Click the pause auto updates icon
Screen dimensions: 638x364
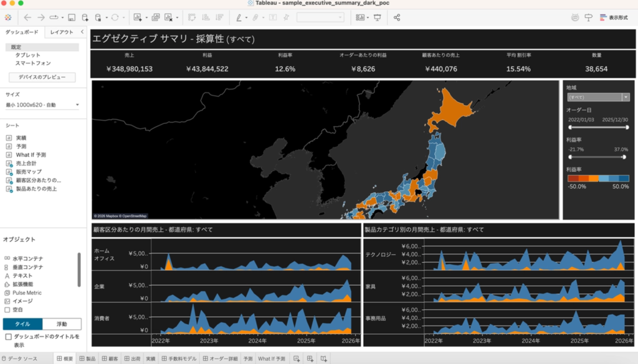coord(98,17)
